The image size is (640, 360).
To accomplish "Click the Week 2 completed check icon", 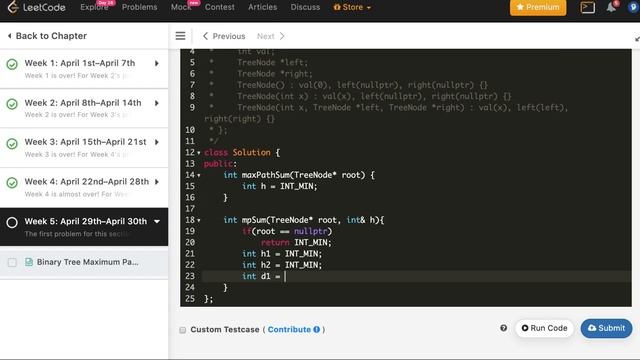I will (x=12, y=104).
